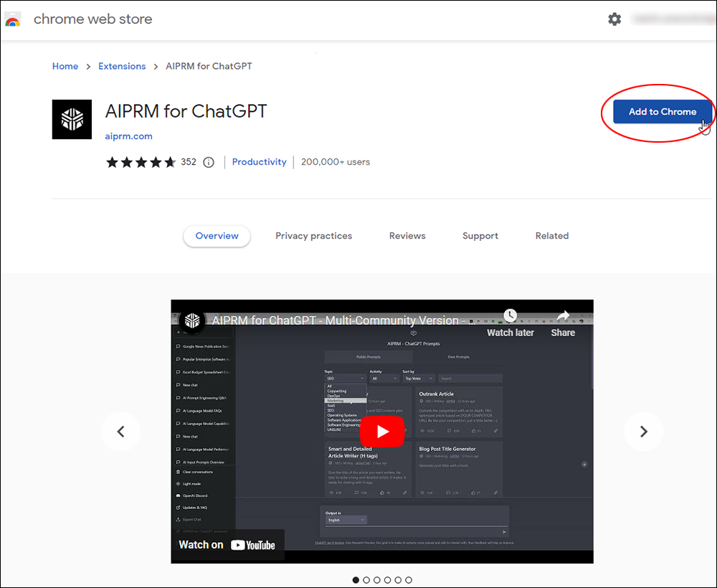The image size is (717, 588).
Task: Select the second carousel dot
Action: click(x=366, y=580)
